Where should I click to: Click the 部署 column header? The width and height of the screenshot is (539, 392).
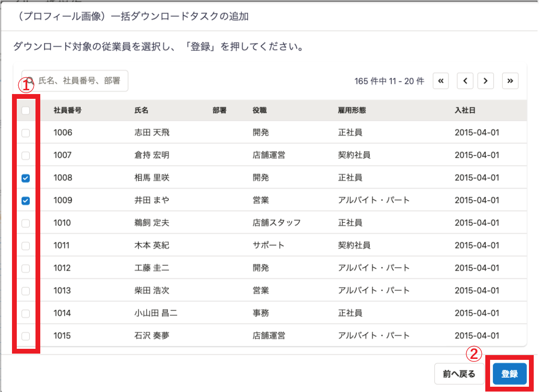(x=219, y=110)
